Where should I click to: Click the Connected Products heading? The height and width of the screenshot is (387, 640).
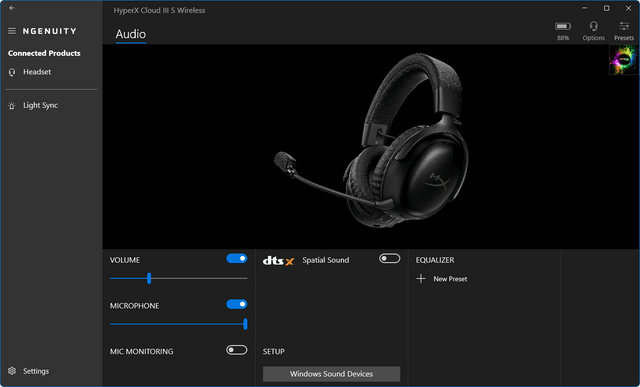coord(44,53)
